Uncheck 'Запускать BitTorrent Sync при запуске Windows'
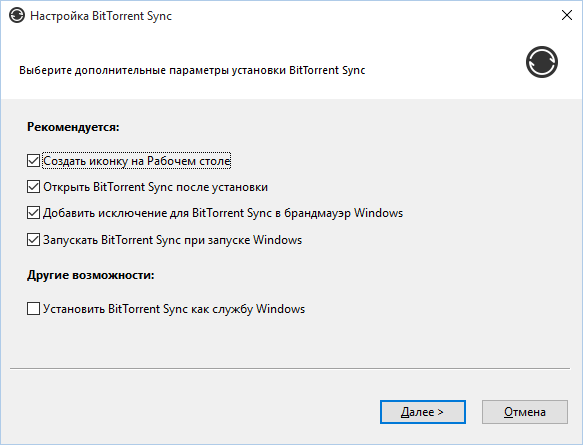 tap(33, 240)
